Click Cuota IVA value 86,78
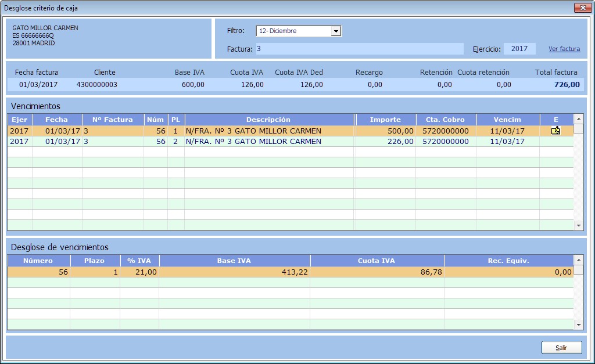The image size is (595, 364). (x=377, y=272)
